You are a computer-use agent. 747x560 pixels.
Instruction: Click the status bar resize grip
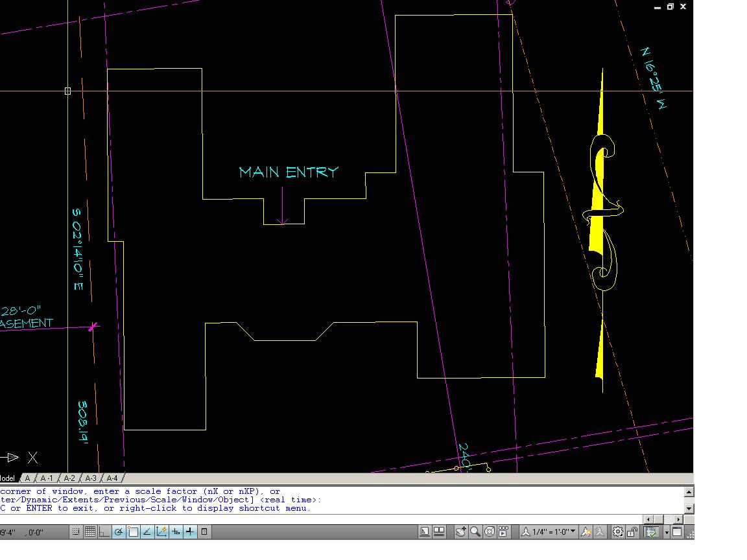coord(690,534)
